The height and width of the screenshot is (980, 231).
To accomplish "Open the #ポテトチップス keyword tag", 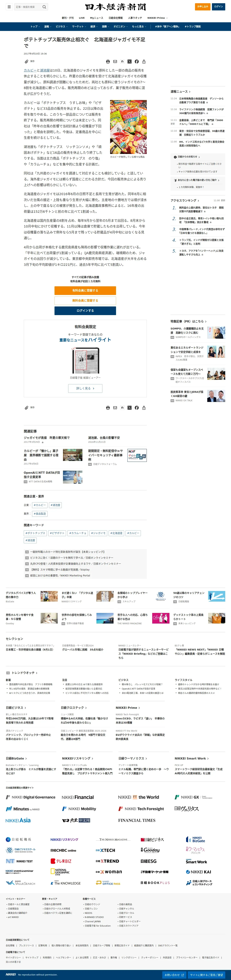I will [35, 533].
